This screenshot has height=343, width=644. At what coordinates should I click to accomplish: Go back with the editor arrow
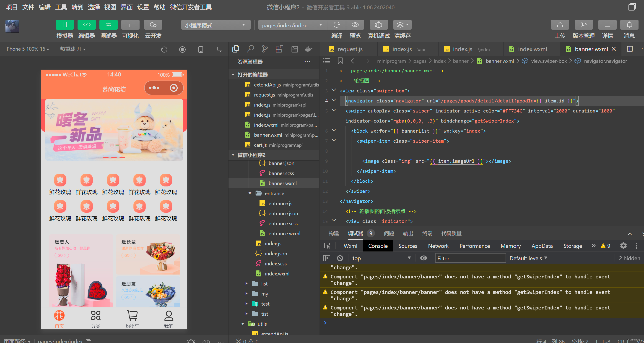354,61
